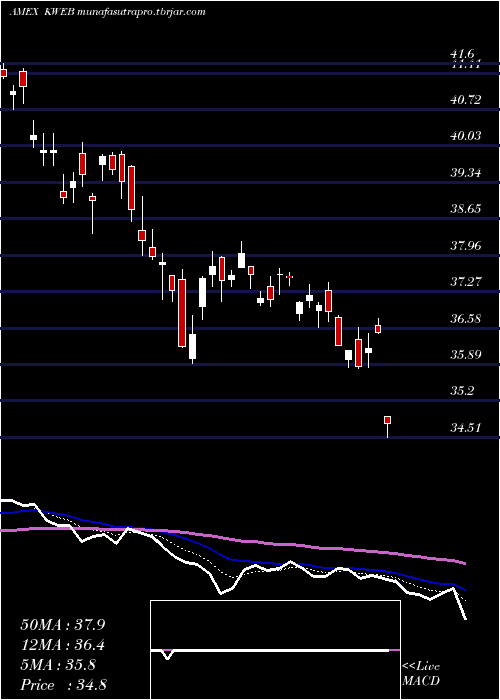Click the 50MA : 37.9 readout

[63, 625]
